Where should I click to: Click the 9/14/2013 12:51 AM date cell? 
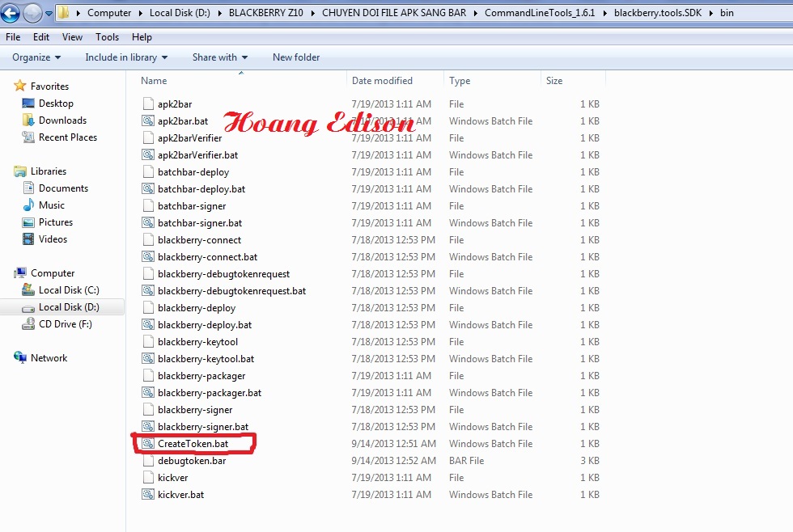coord(393,444)
